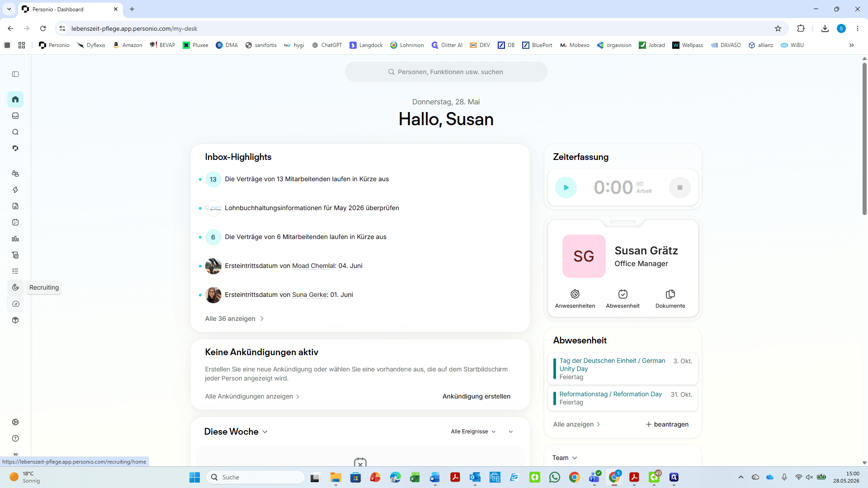Bookmark this page with the star icon

(778, 28)
